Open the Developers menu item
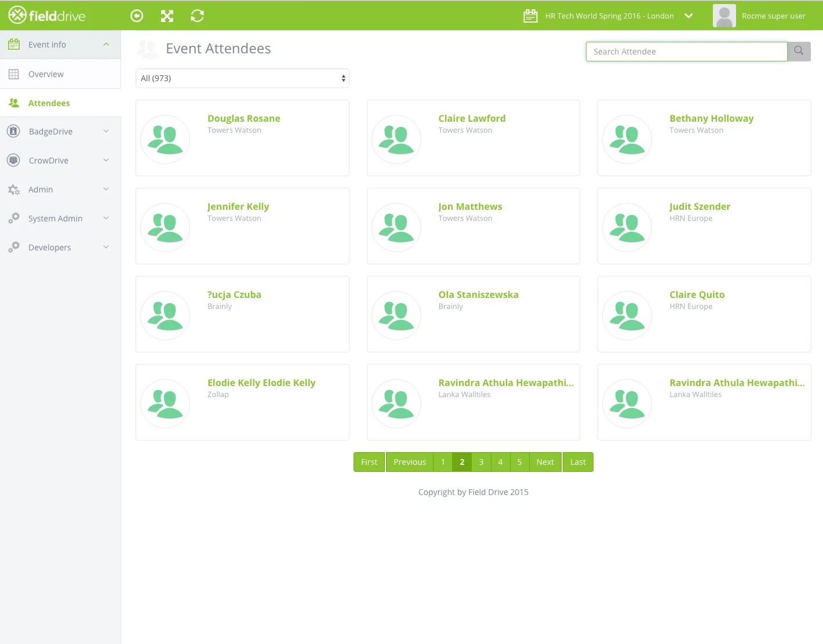Image resolution: width=823 pixels, height=644 pixels. point(60,248)
